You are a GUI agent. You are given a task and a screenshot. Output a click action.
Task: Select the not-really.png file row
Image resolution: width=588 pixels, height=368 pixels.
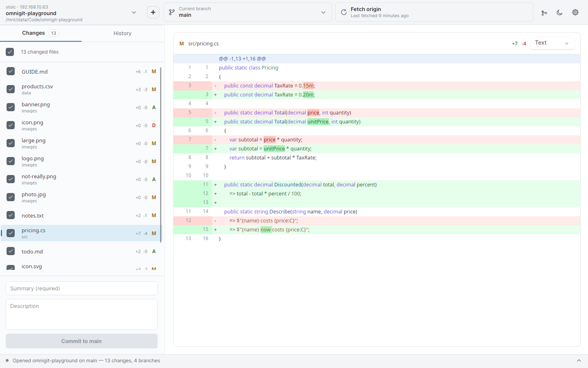click(81, 179)
